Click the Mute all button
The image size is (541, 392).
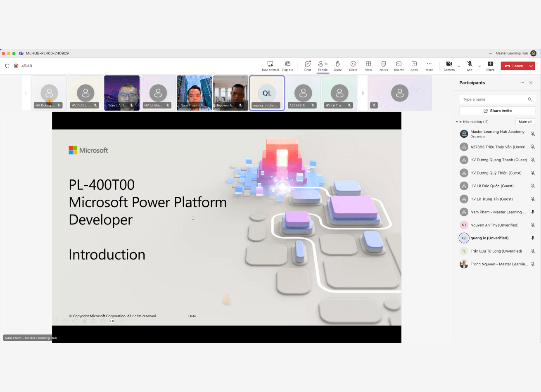pyautogui.click(x=525, y=122)
